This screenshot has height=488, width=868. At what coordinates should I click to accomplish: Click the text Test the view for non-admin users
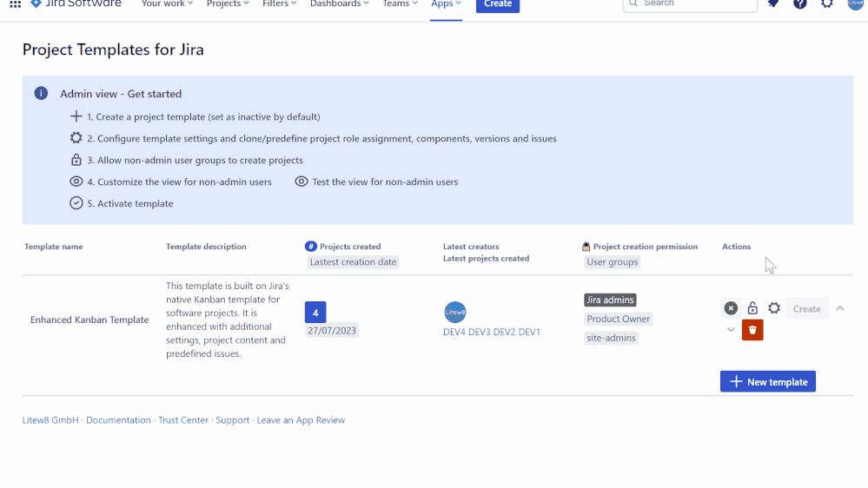click(385, 181)
